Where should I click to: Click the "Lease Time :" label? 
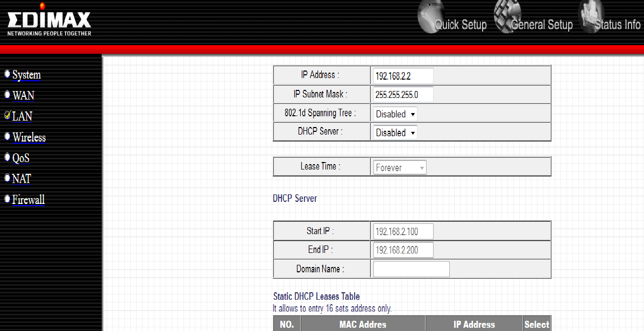point(320,166)
